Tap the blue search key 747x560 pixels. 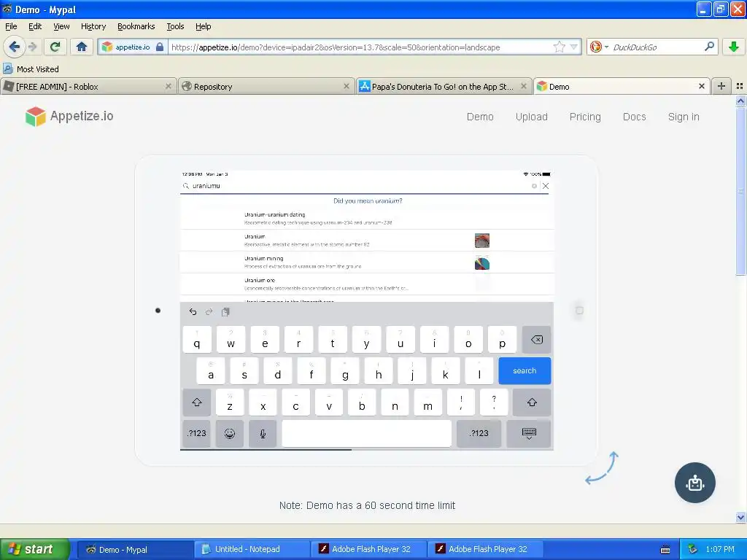coord(524,370)
